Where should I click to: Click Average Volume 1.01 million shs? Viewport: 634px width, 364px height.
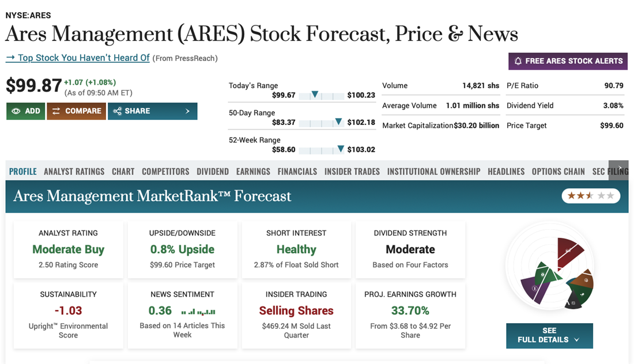[x=473, y=105]
